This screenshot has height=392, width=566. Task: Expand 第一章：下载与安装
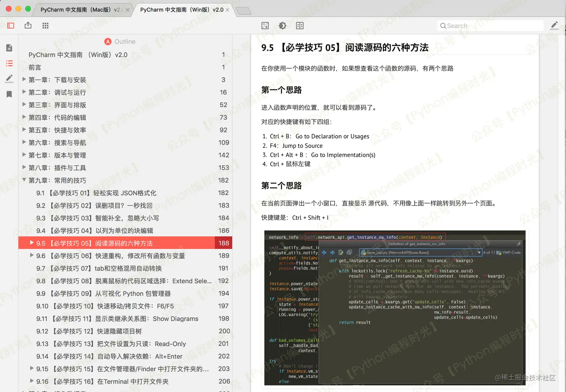pyautogui.click(x=24, y=79)
